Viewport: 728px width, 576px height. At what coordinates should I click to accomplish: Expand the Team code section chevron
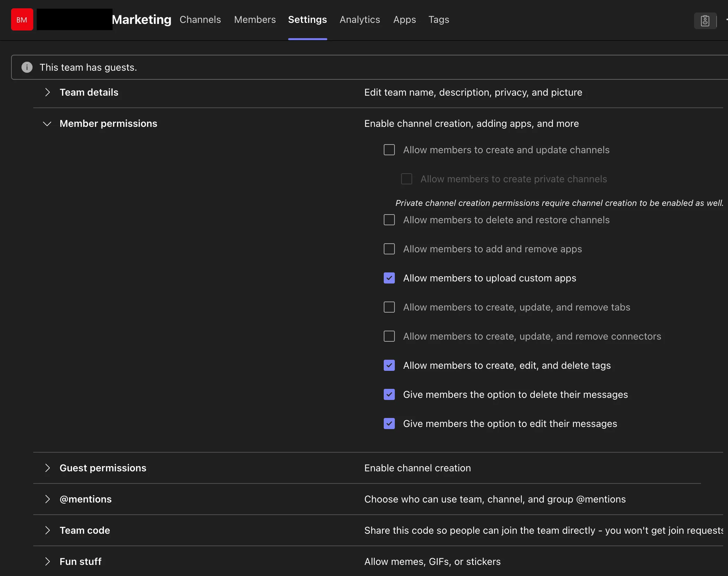tap(47, 530)
